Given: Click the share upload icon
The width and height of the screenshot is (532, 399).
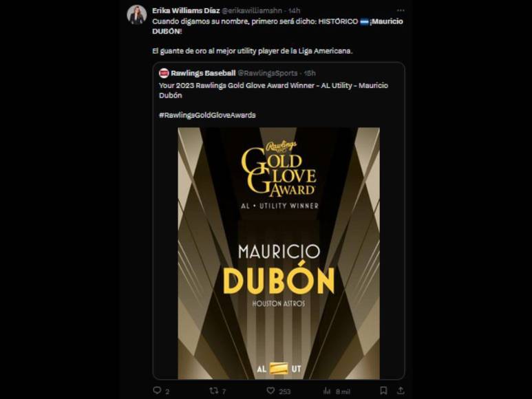Looking at the screenshot, I should pos(401,391).
